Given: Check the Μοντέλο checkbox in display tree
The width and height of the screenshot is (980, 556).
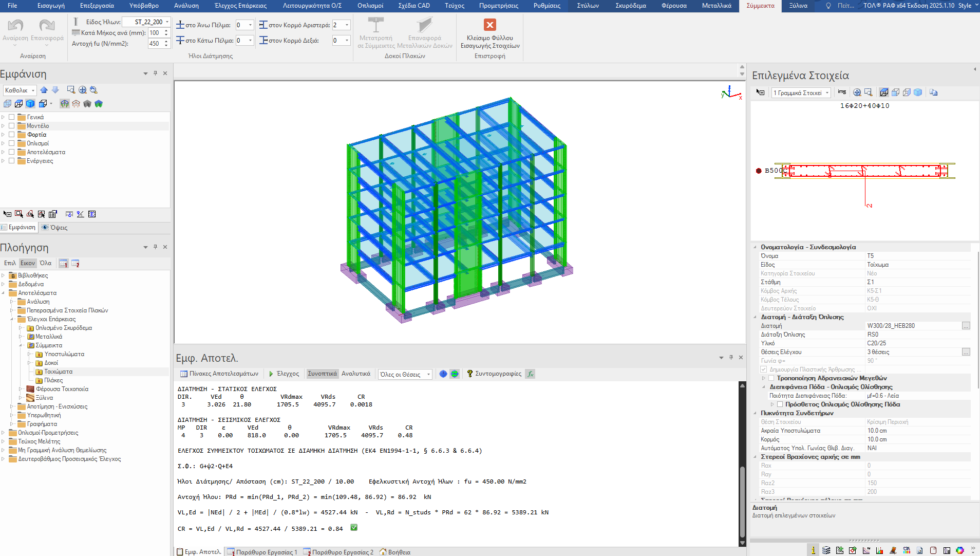Looking at the screenshot, I should pos(12,126).
